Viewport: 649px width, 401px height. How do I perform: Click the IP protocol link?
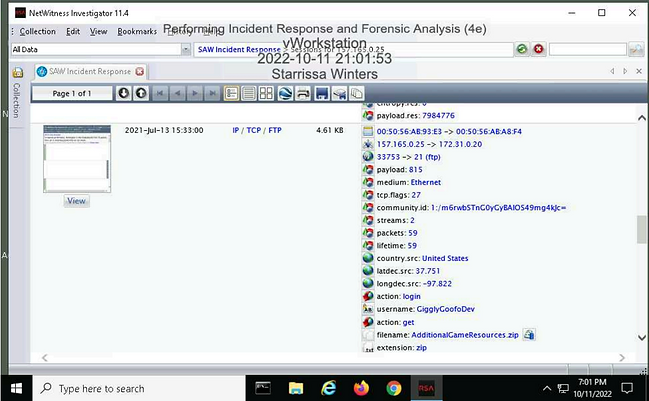point(236,130)
